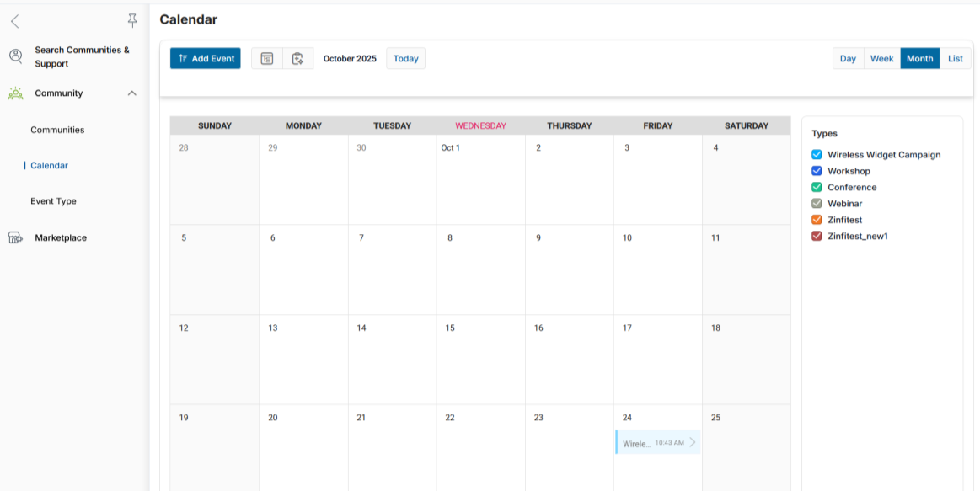The image size is (980, 491).
Task: Open Search Communities & Support
Action: tap(82, 56)
